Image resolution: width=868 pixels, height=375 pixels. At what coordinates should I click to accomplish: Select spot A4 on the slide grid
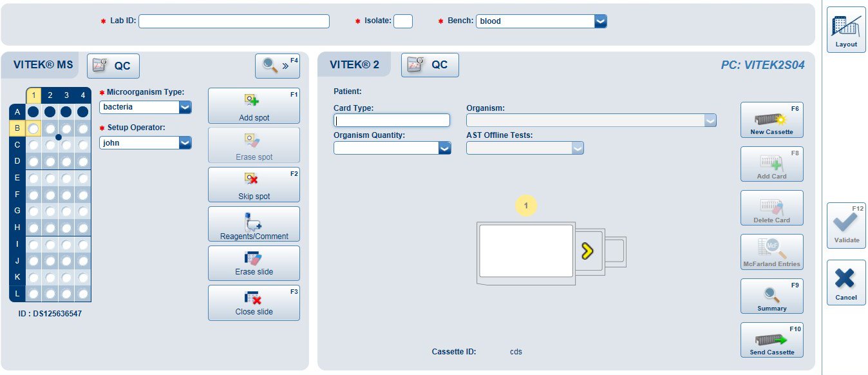tap(83, 111)
